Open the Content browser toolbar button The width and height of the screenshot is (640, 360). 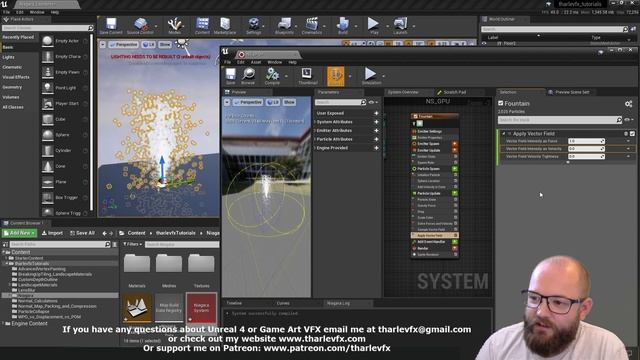(202, 26)
